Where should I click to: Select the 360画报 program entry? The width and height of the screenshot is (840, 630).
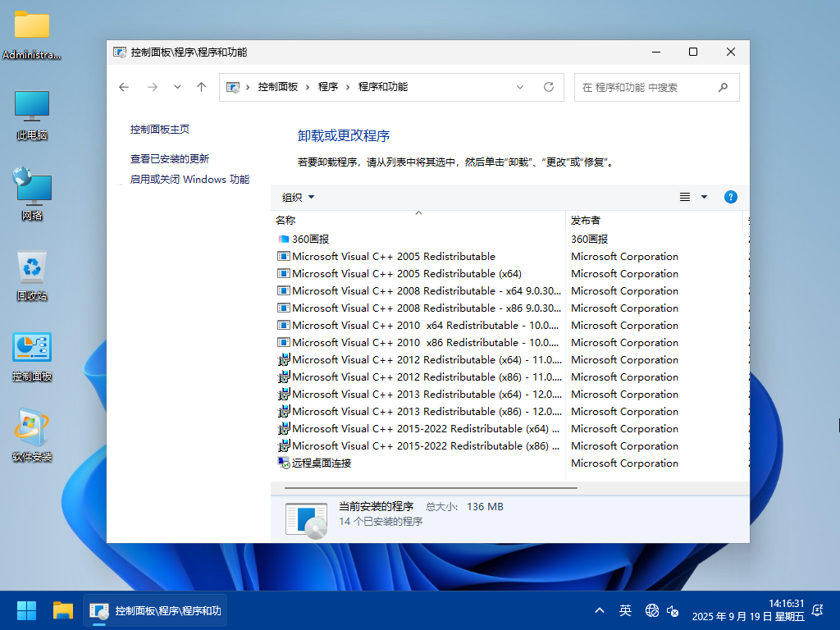(310, 240)
